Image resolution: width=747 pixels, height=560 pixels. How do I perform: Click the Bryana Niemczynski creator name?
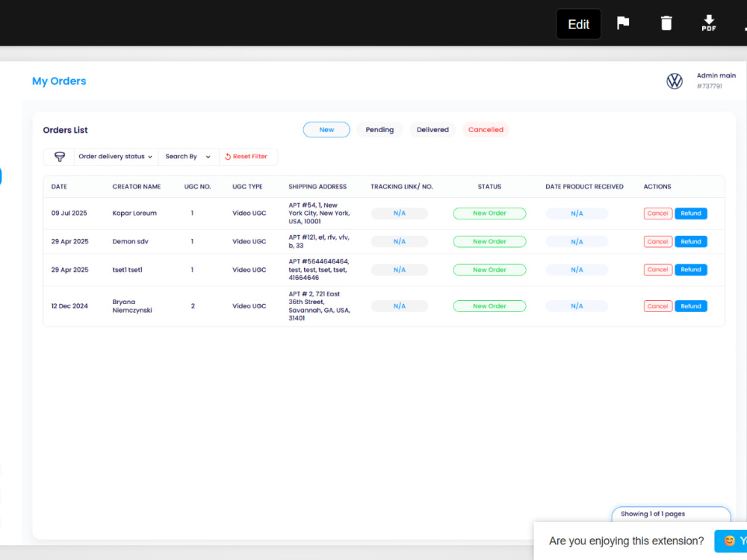pyautogui.click(x=132, y=306)
